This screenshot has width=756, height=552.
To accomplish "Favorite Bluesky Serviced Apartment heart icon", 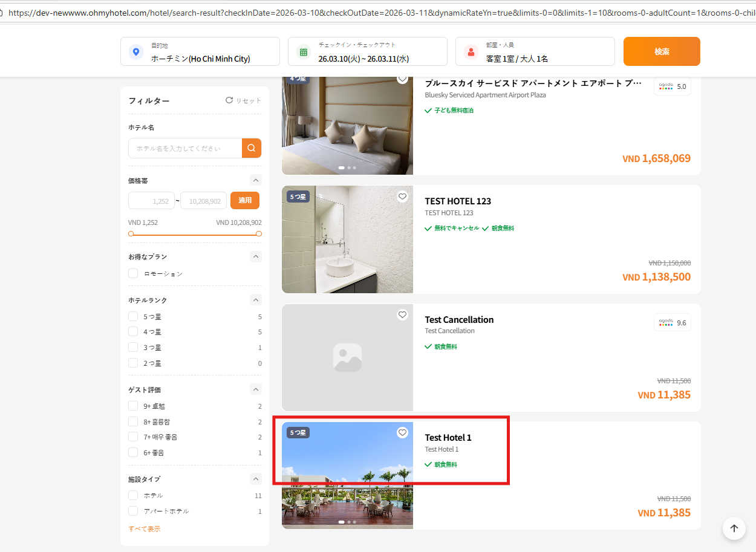I will point(402,79).
